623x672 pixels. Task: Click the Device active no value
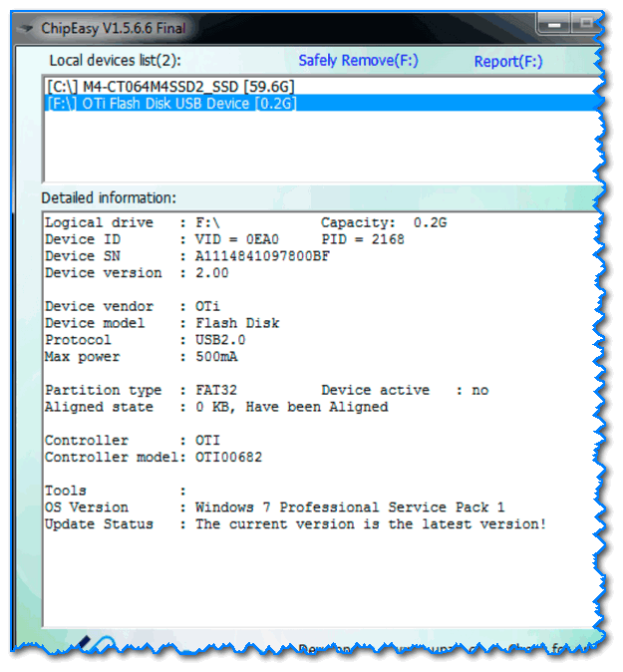[479, 390]
